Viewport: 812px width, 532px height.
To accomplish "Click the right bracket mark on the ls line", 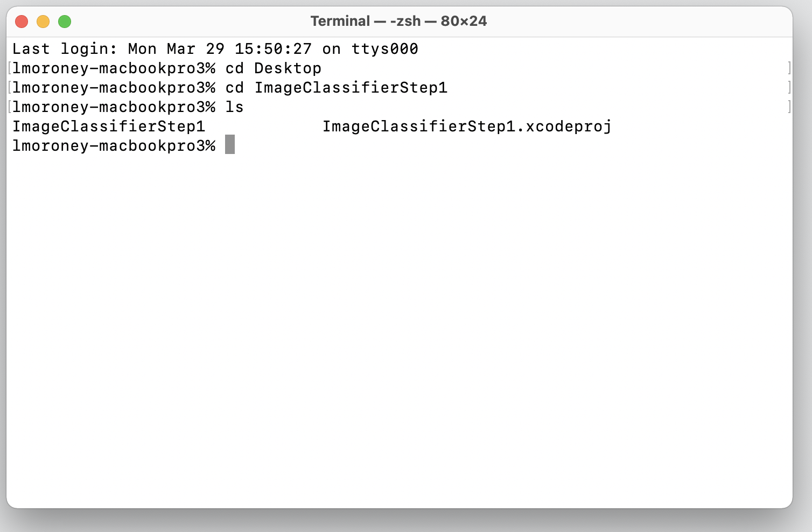I will coord(789,107).
